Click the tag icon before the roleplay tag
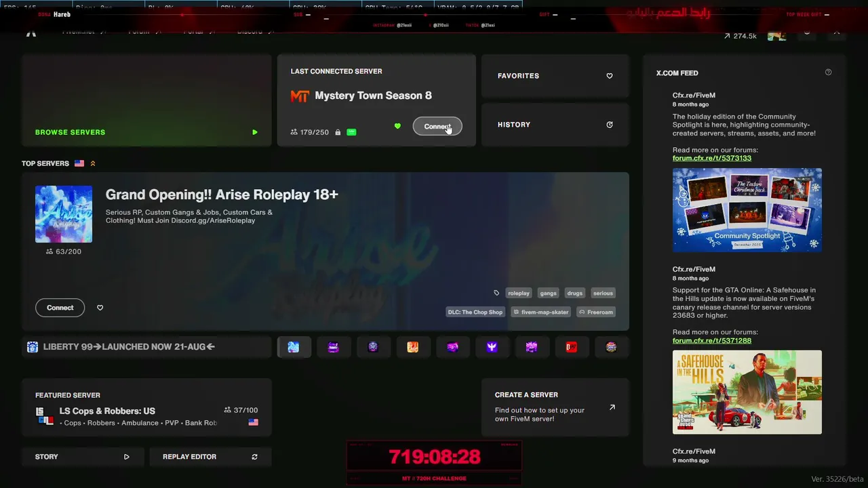 click(496, 293)
